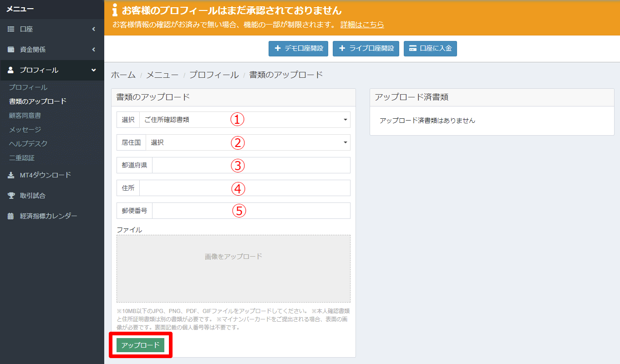Open the 詳細はこちら link in banner

362,25
